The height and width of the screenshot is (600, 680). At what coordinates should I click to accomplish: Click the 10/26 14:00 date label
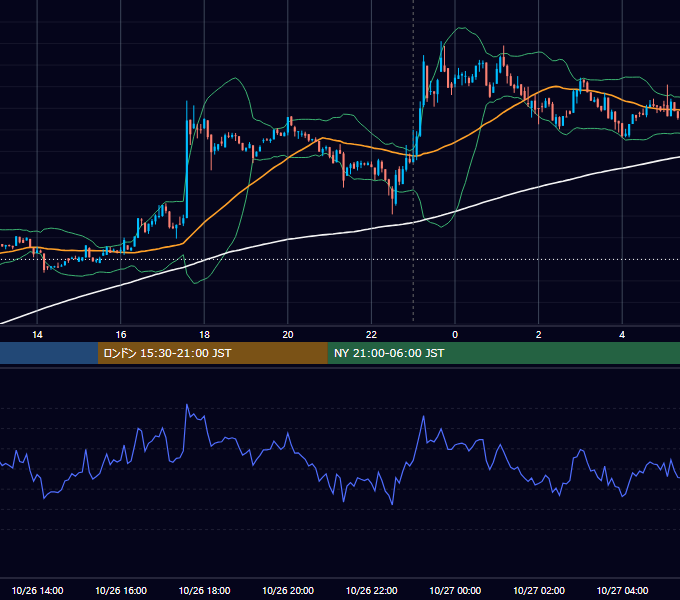coord(37,590)
